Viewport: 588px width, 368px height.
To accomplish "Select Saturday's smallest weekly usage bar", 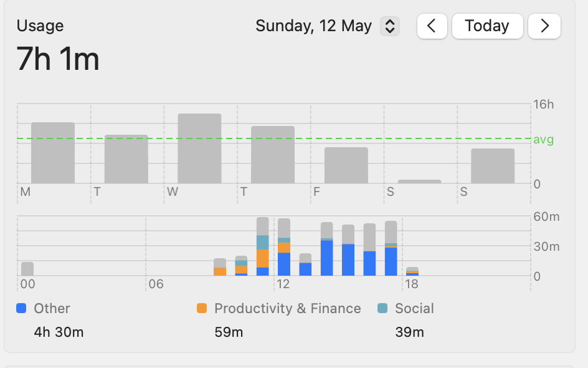I will click(x=419, y=181).
